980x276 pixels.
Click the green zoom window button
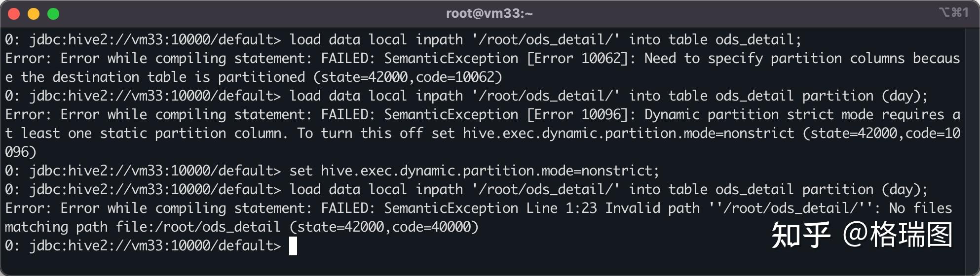pos(53,14)
